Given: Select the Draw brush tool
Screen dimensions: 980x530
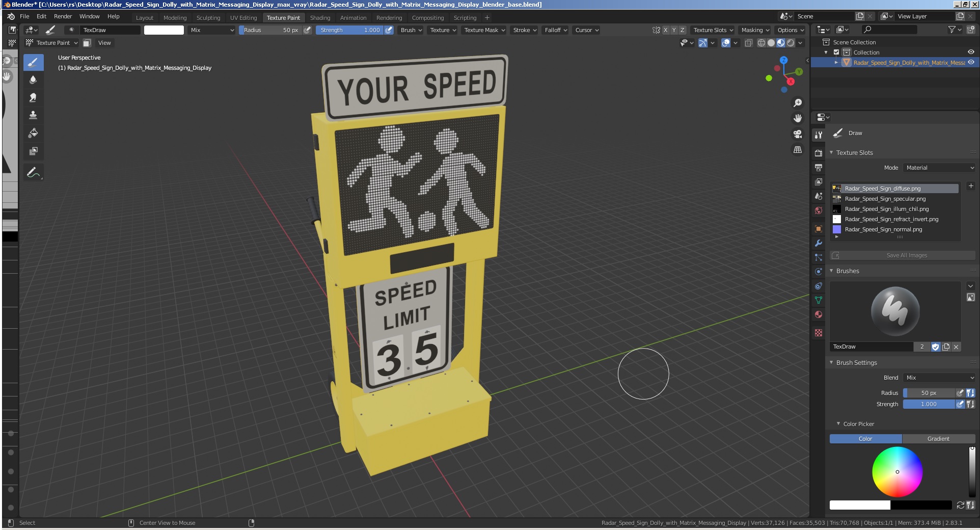Looking at the screenshot, I should (33, 63).
